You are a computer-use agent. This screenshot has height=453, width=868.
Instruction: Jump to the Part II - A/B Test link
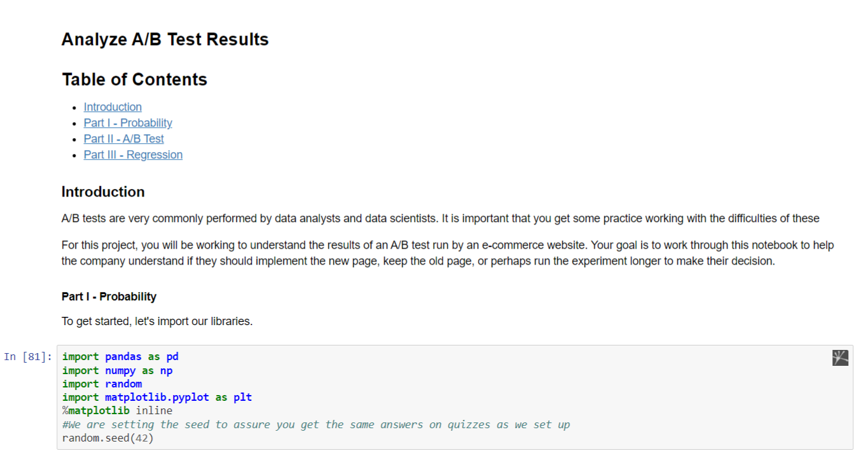[123, 139]
